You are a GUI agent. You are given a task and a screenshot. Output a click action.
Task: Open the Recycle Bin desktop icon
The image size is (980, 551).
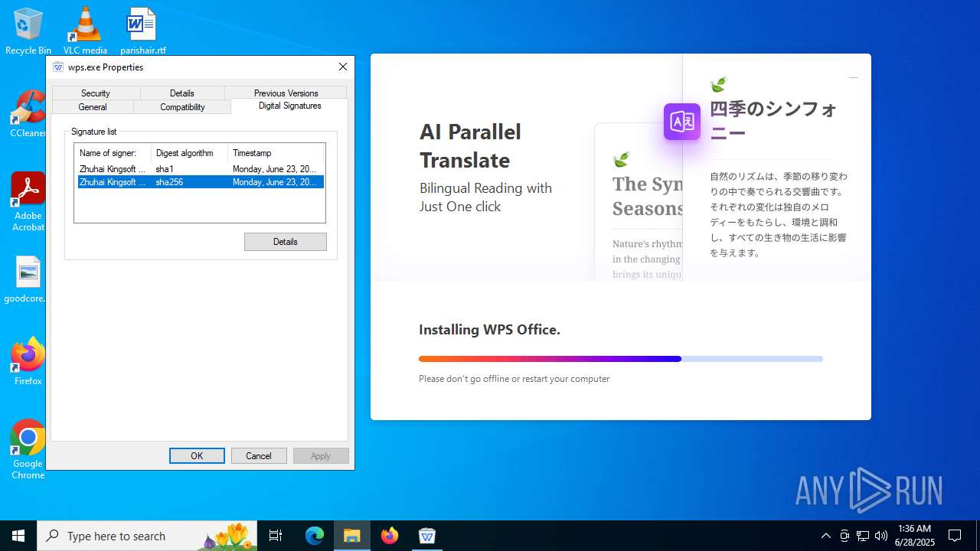[28, 31]
